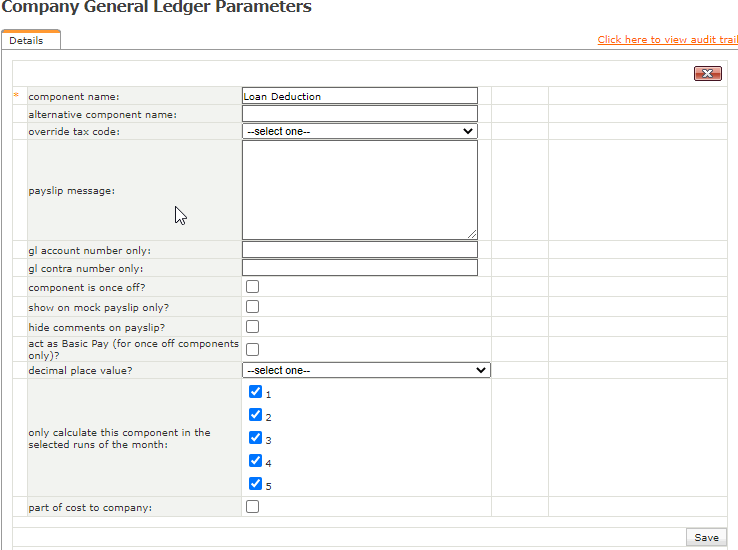Uncheck run 5 of the month

point(255,484)
